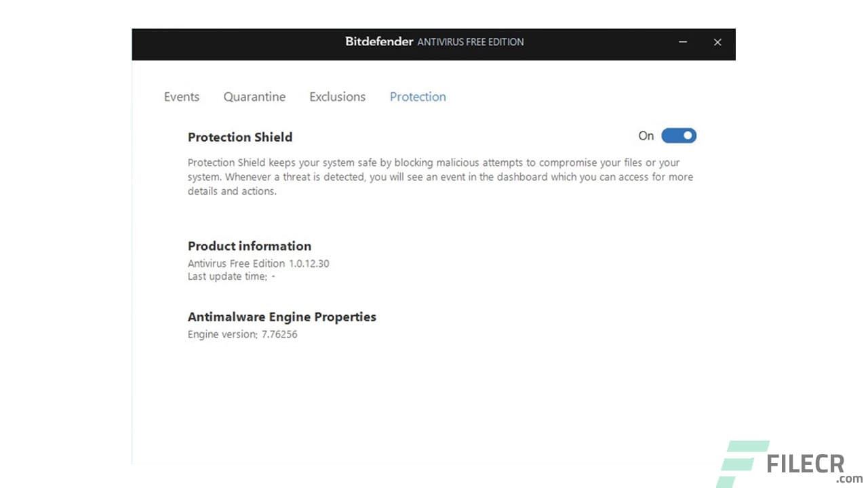
Task: Click the Bitdefender logo in the title bar
Action: tap(378, 41)
